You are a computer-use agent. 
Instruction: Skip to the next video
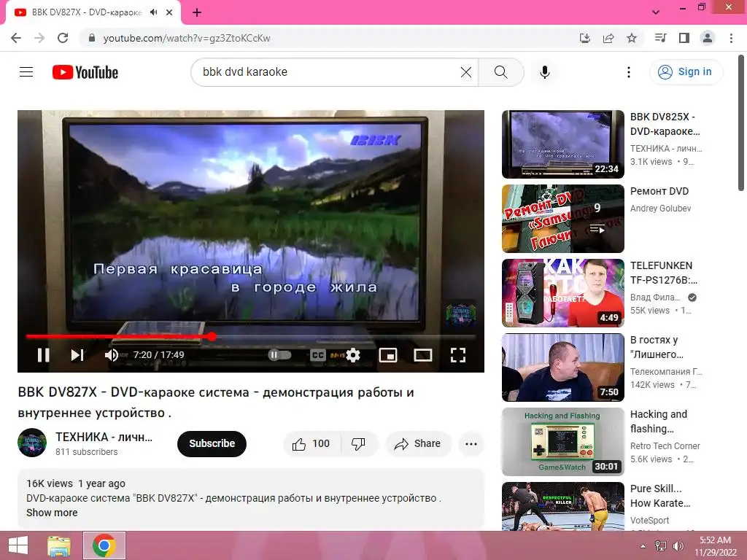77,355
